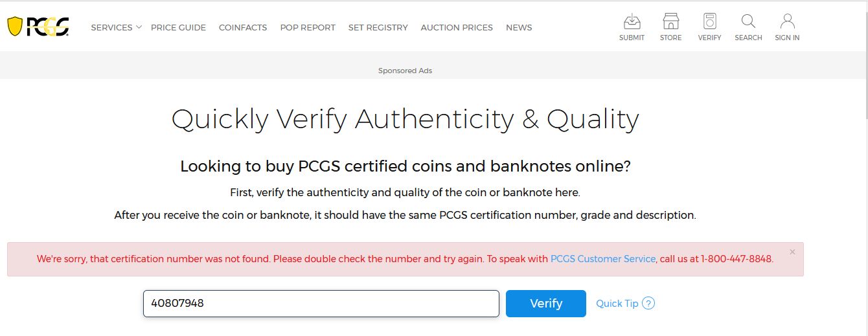Click the PCGS shield logo
The width and height of the screenshot is (868, 336).
tap(38, 27)
